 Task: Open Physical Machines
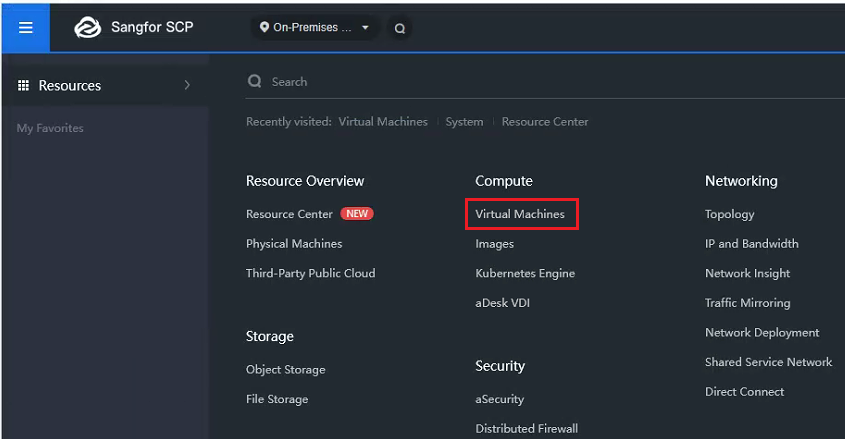[294, 243]
